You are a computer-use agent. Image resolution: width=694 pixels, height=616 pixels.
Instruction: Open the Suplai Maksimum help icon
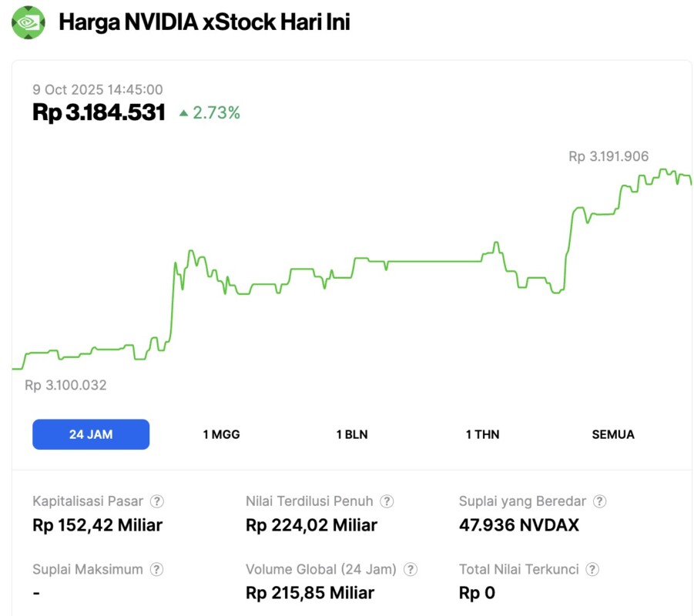click(156, 570)
